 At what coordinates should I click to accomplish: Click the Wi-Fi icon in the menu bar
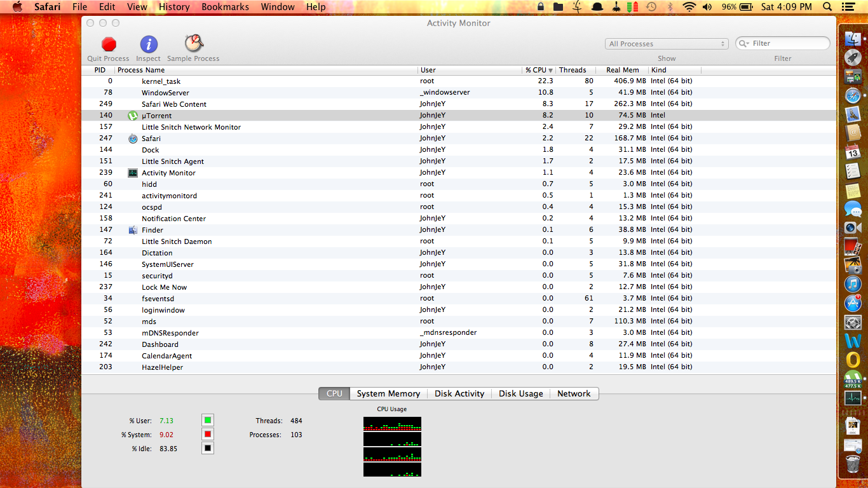click(689, 7)
